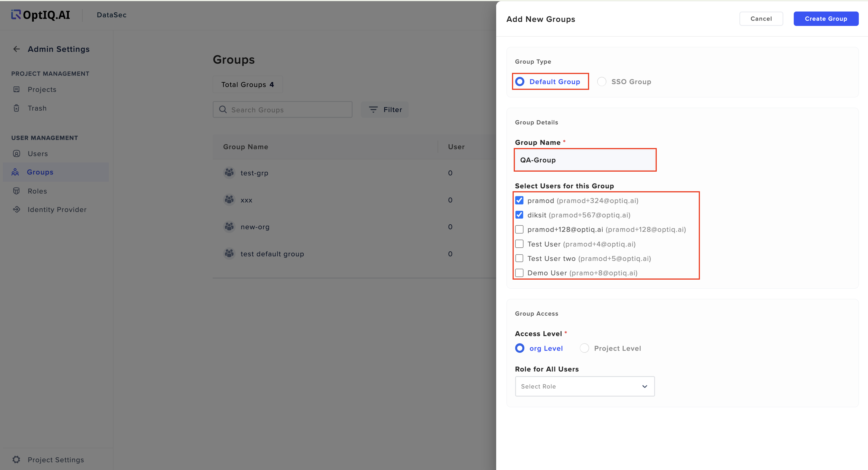Open the Select Role dropdown
This screenshot has width=868, height=470.
pos(585,386)
